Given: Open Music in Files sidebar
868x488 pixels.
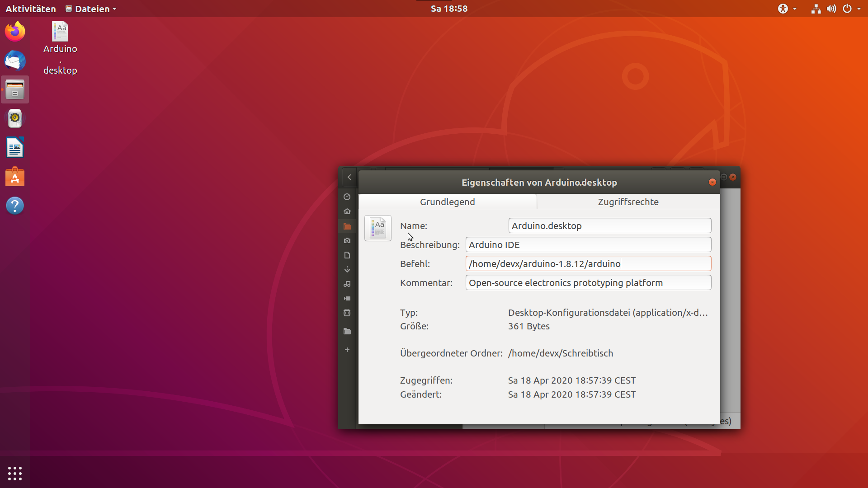Looking at the screenshot, I should coord(347,284).
